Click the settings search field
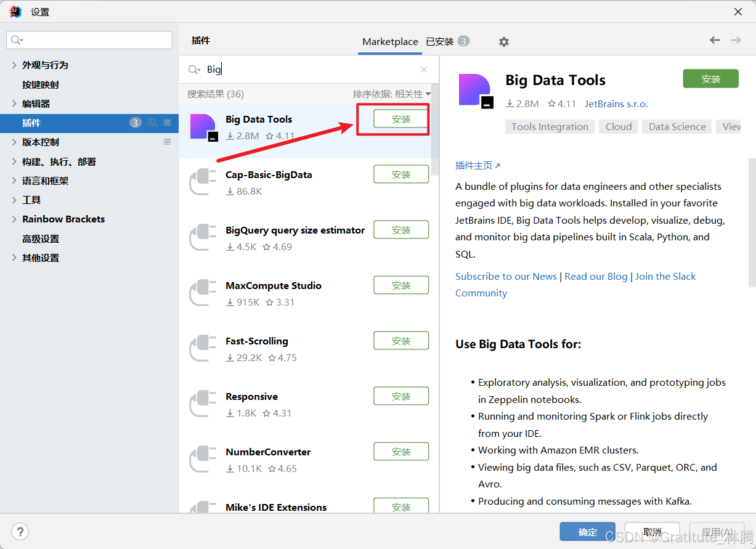The width and height of the screenshot is (756, 549). [89, 40]
